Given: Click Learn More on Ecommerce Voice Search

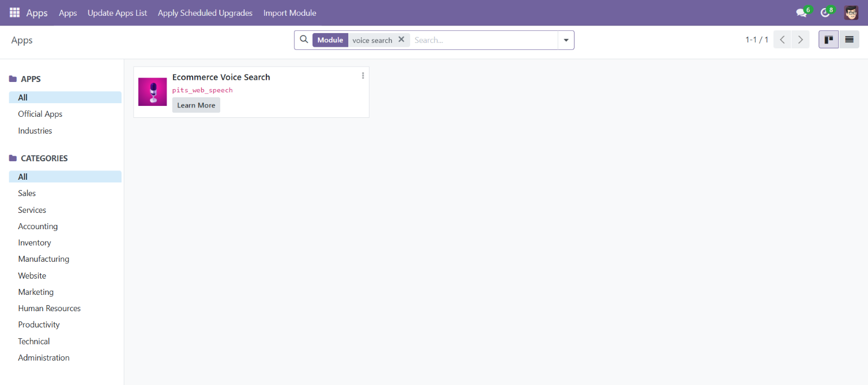Looking at the screenshot, I should pyautogui.click(x=196, y=105).
